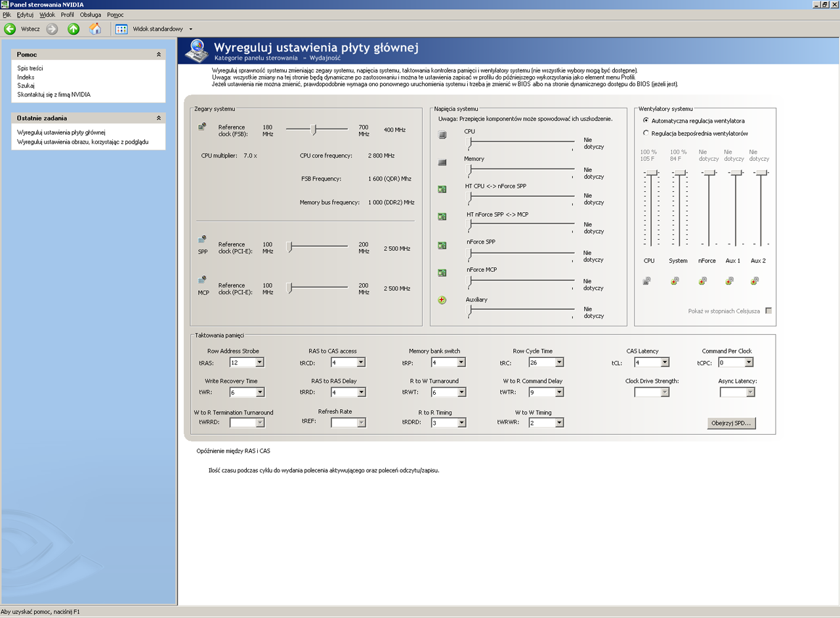Click the Aux 2 fan icon
Screen dimensions: 840x618
(755, 281)
